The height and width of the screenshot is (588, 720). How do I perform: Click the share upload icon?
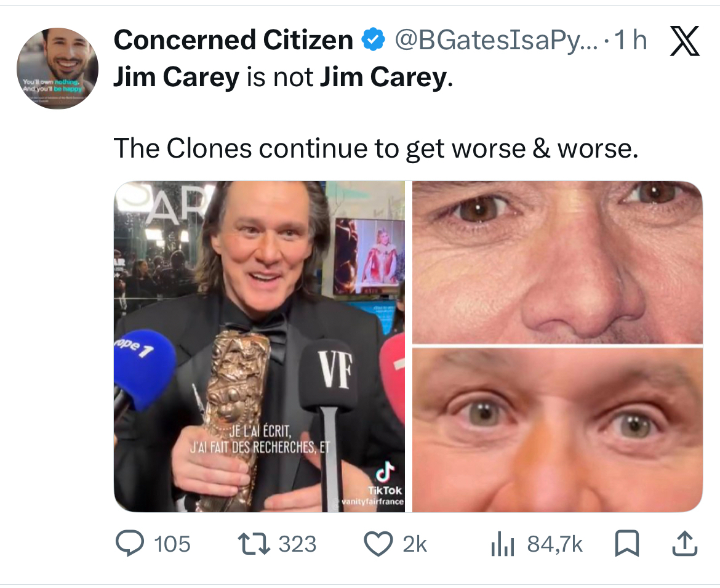686,544
